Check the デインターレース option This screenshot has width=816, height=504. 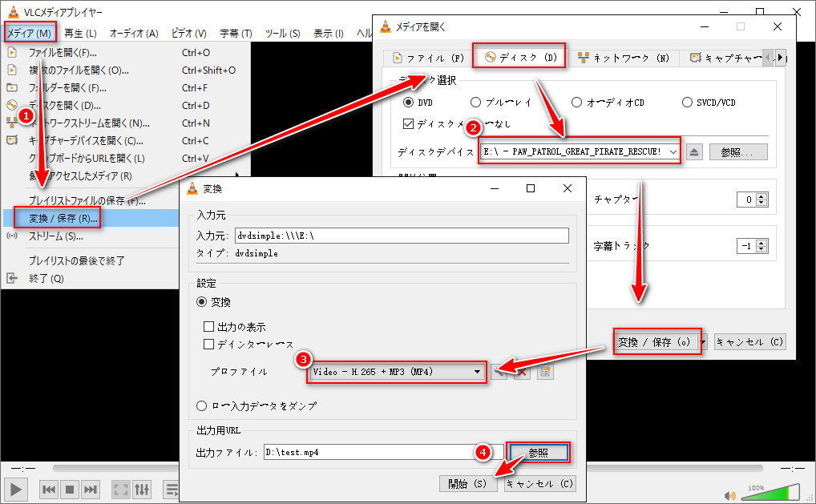209,345
